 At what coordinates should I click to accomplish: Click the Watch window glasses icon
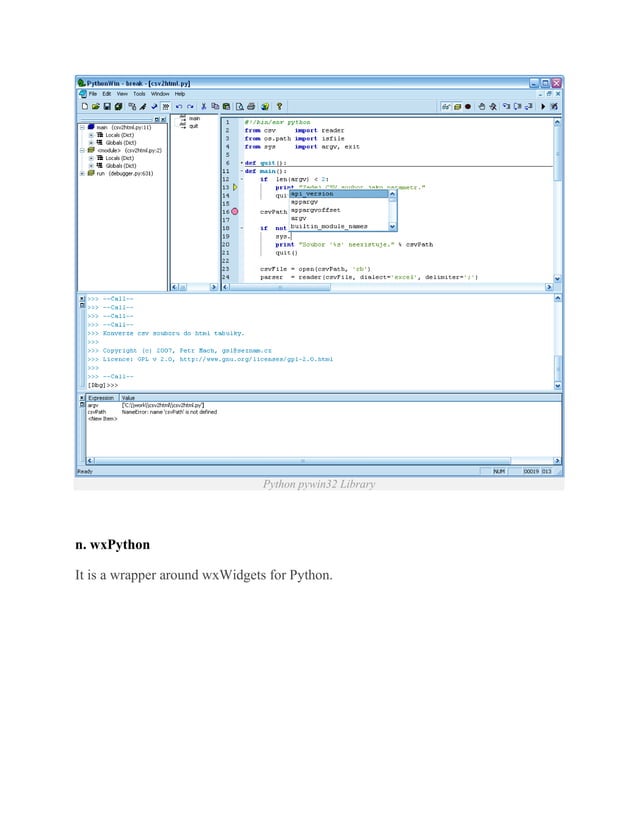coord(446,106)
